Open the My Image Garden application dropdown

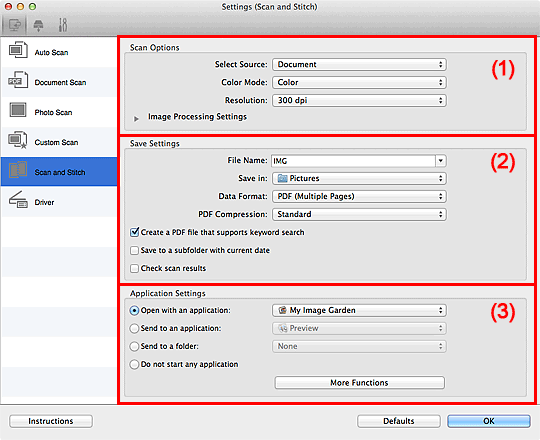[x=359, y=310]
